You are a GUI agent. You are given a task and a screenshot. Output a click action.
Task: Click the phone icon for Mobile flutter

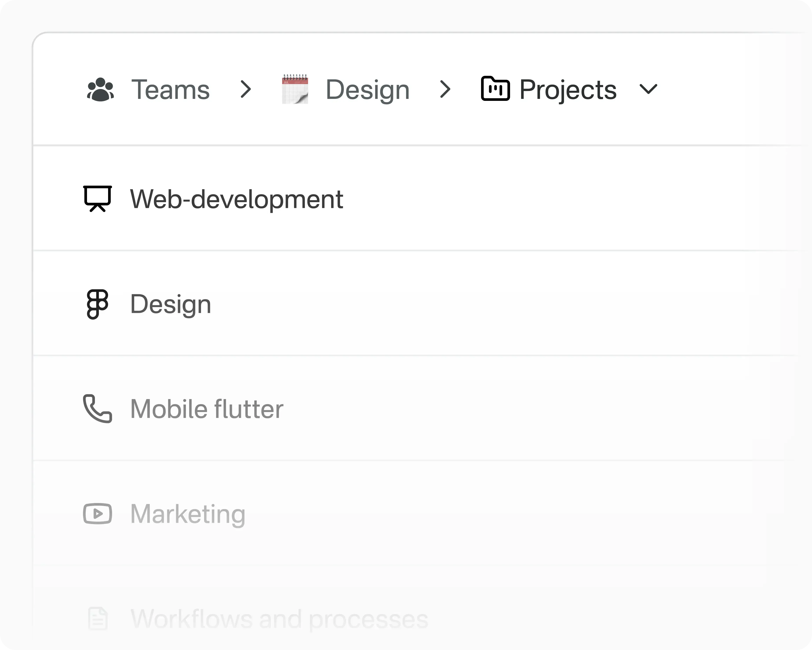[x=98, y=409]
